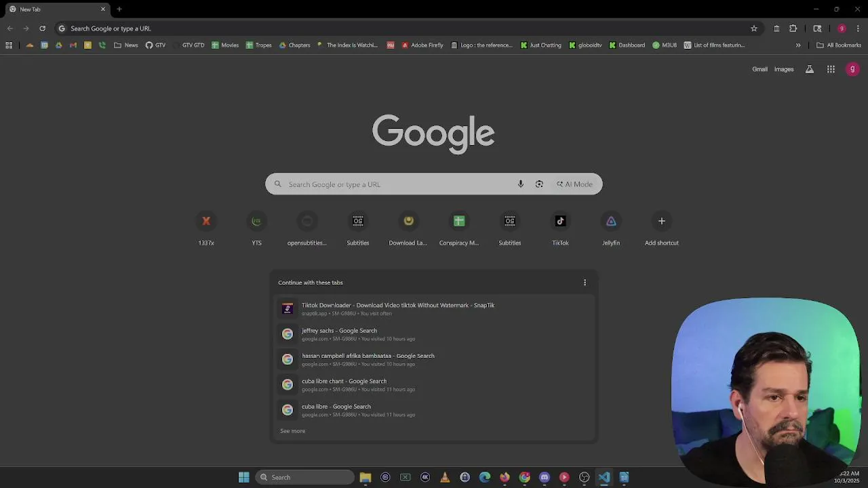The height and width of the screenshot is (488, 868).
Task: Open the All Bookmarks folder
Action: point(839,45)
